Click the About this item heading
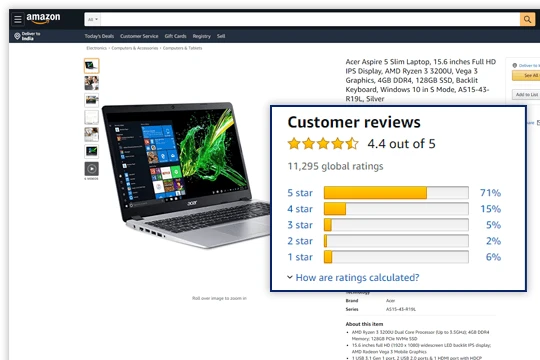540x360 pixels. [x=364, y=324]
